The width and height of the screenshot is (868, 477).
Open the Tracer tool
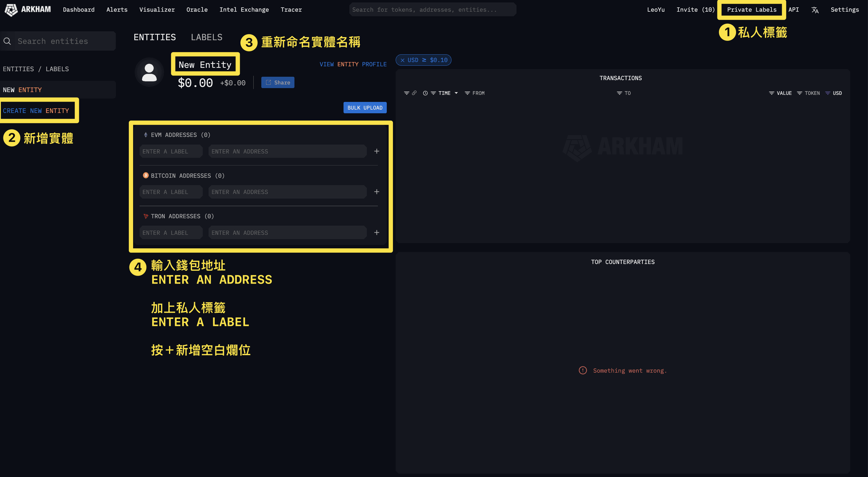(291, 10)
